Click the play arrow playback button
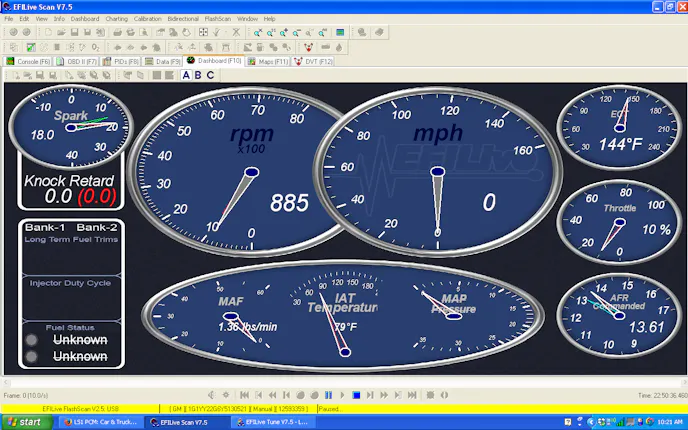 342,395
